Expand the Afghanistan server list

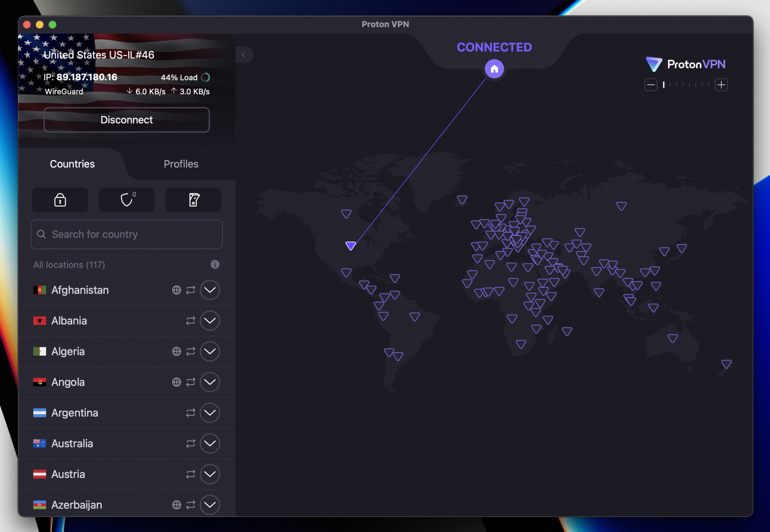(209, 290)
